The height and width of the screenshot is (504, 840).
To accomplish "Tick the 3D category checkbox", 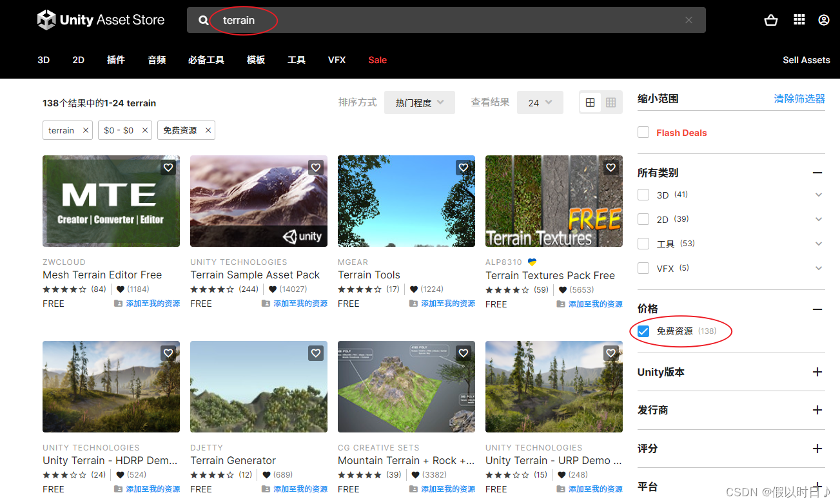I will (643, 195).
